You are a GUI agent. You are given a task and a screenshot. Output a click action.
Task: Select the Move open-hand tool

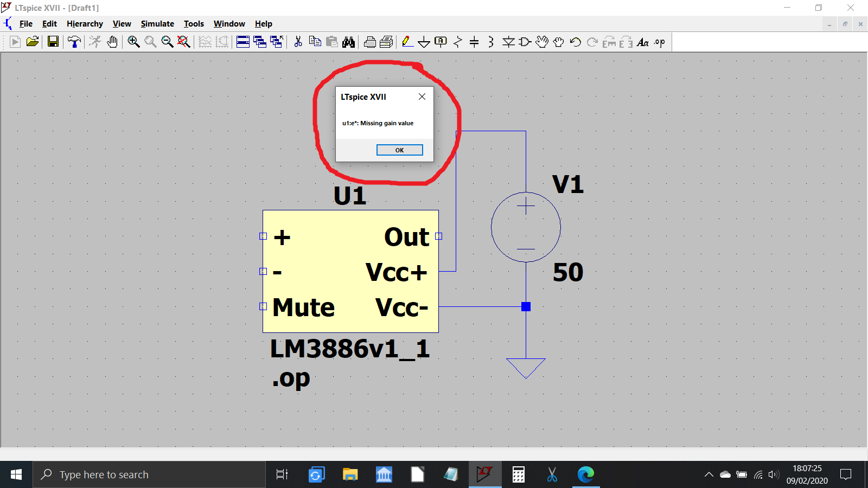point(542,42)
